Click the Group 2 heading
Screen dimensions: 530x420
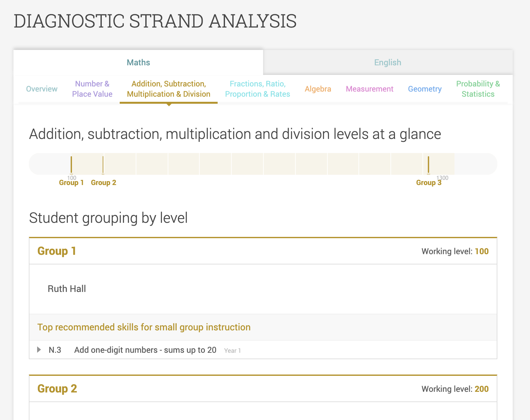(x=57, y=389)
